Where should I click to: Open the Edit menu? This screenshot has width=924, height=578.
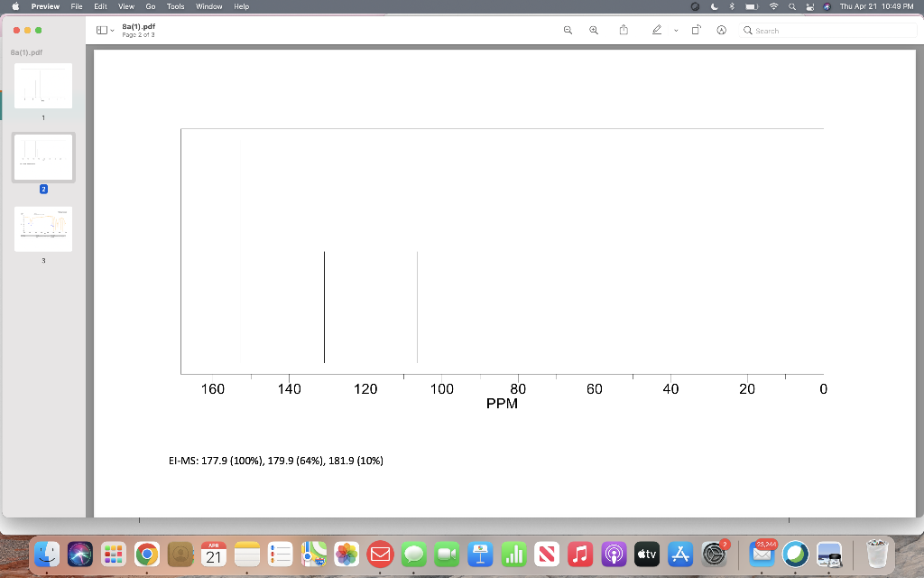pyautogui.click(x=100, y=6)
